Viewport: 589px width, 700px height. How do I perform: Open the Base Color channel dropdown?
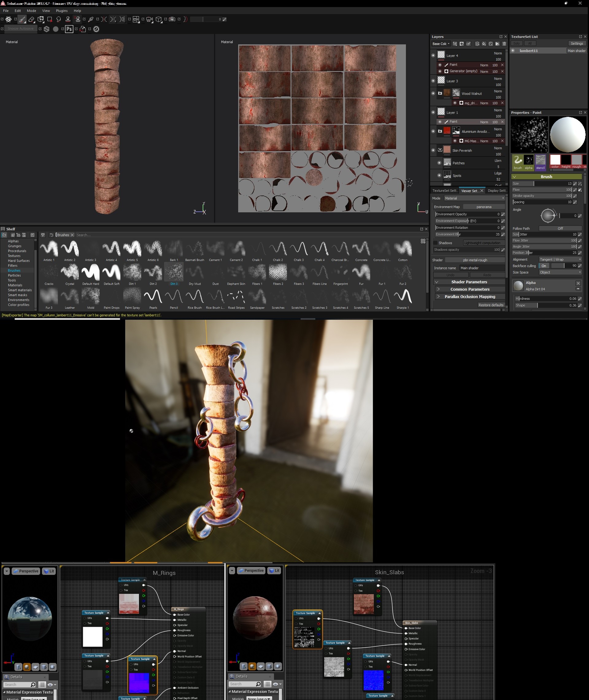coord(441,44)
